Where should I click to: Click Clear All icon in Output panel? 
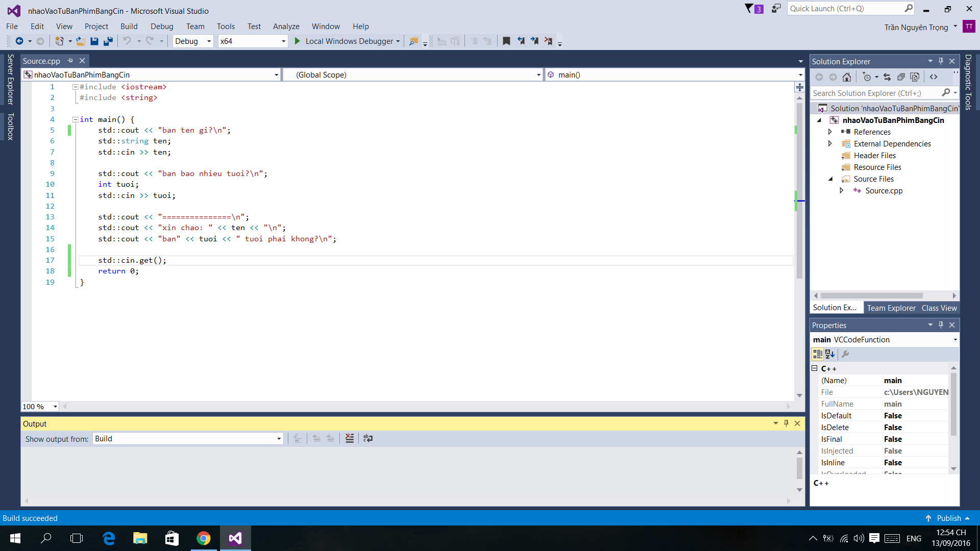[350, 438]
